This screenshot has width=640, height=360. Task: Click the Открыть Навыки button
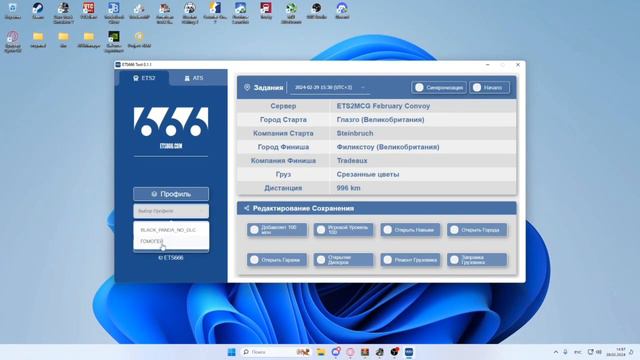click(x=410, y=230)
